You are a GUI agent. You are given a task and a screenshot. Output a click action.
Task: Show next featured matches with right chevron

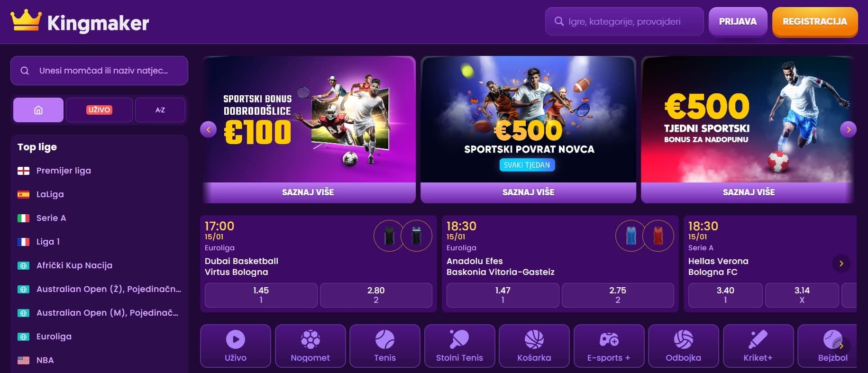pos(841,264)
